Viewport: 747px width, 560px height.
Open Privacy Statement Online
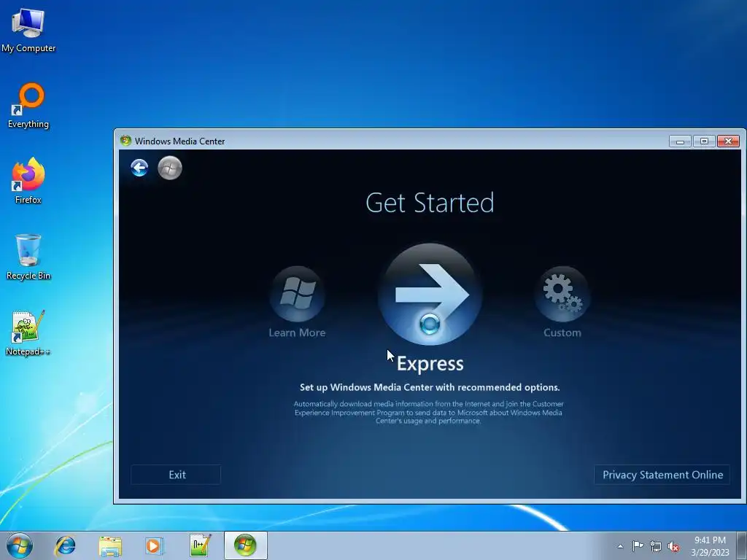point(662,475)
